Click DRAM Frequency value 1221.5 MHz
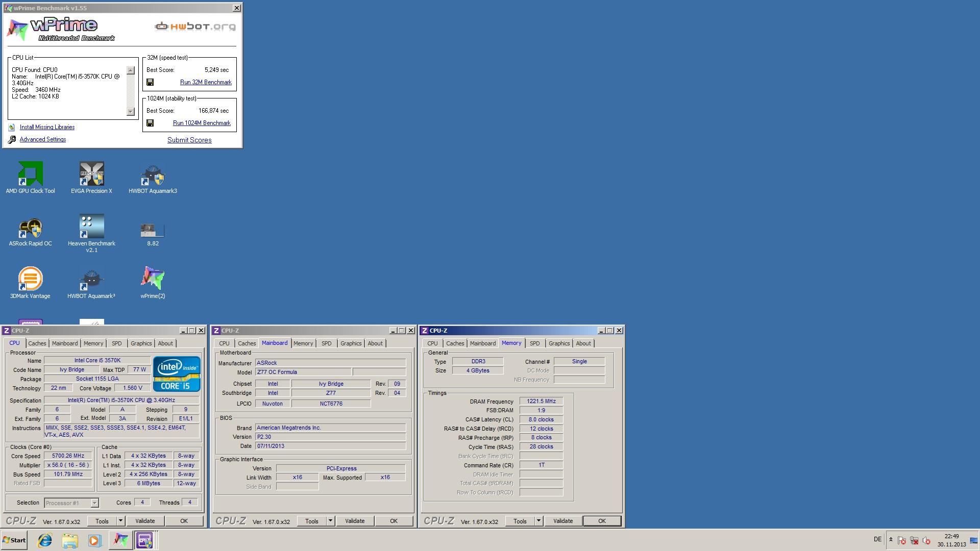This screenshot has height=551, width=980. 541,402
